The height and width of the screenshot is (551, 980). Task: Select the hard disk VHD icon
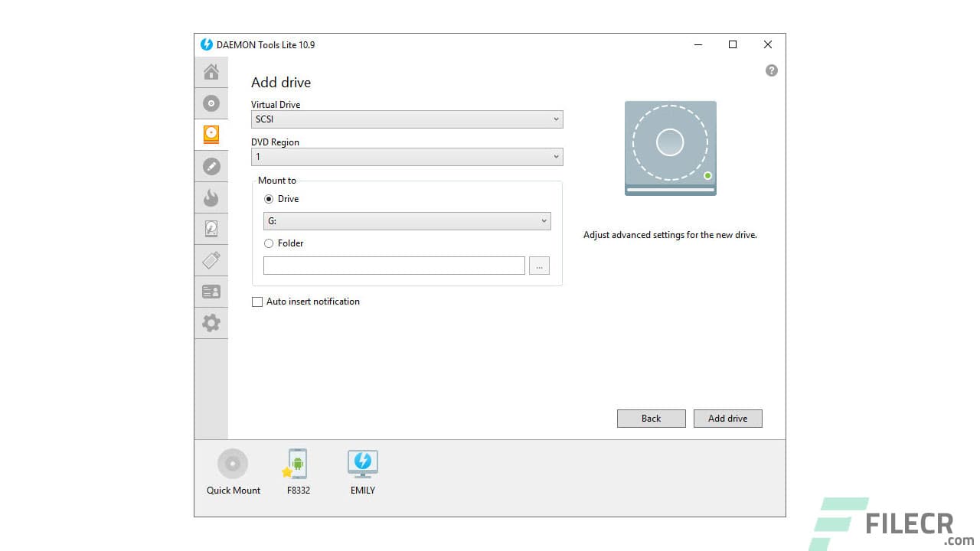211,228
